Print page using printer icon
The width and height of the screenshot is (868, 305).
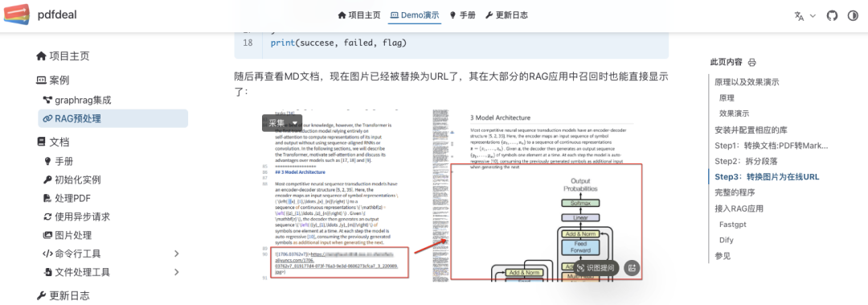(x=751, y=62)
